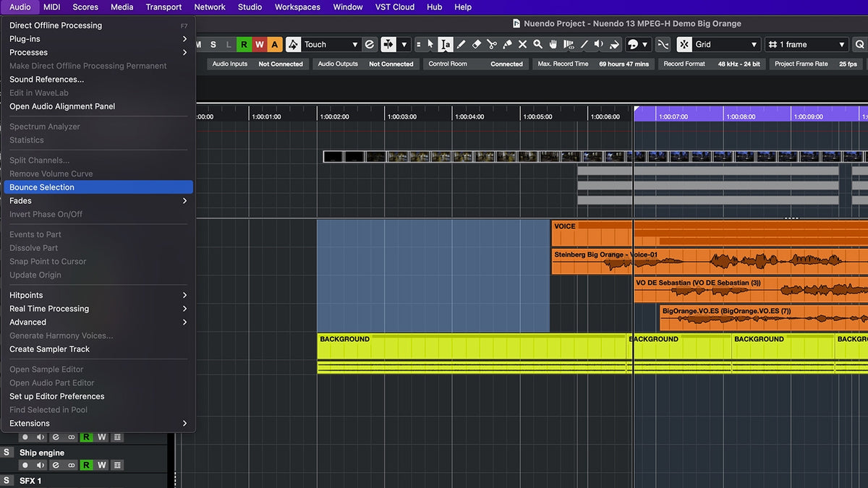The height and width of the screenshot is (488, 868).
Task: Toggle the Snap on/off button
Action: (x=684, y=44)
